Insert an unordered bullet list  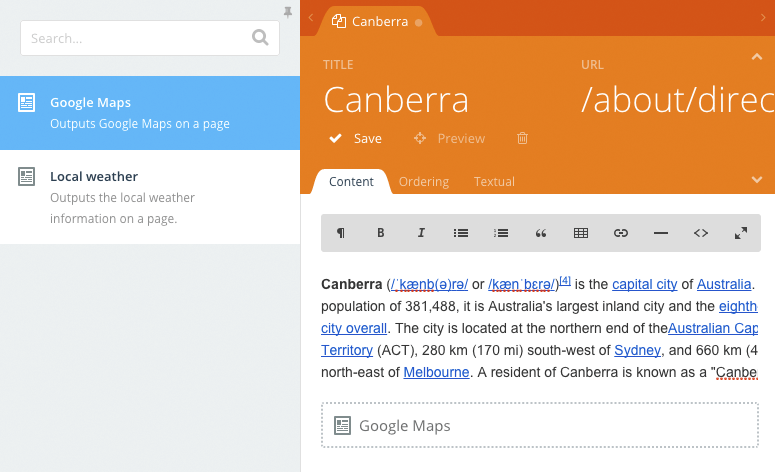pos(461,233)
